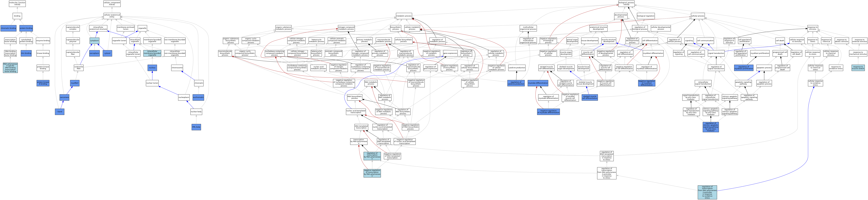868x200 pixels.
Task: Select the nuclear lumen node
Action: tap(152, 83)
